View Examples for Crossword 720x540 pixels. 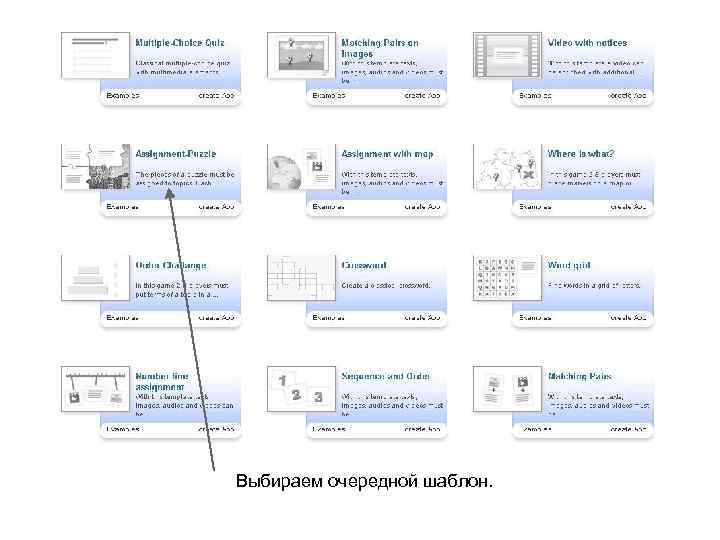pyautogui.click(x=328, y=318)
